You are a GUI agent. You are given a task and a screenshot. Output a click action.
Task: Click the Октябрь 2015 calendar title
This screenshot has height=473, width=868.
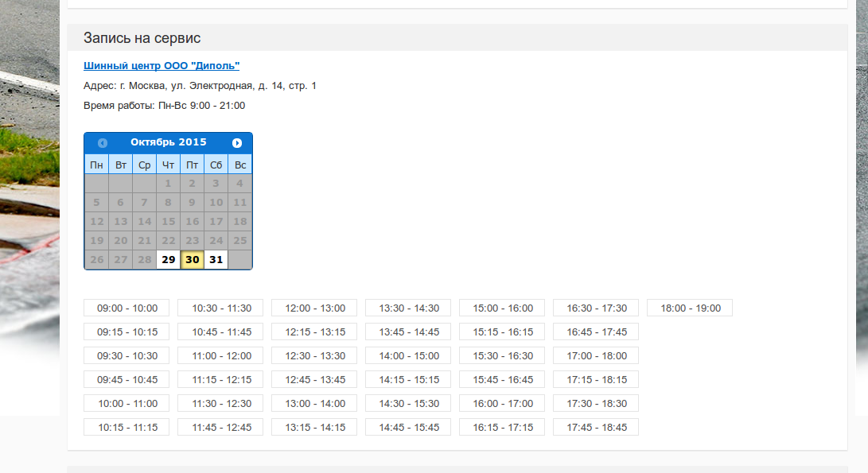pyautogui.click(x=169, y=142)
